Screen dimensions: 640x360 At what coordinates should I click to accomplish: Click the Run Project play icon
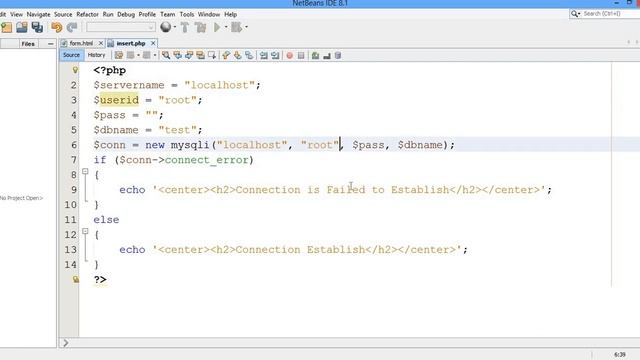(217, 27)
